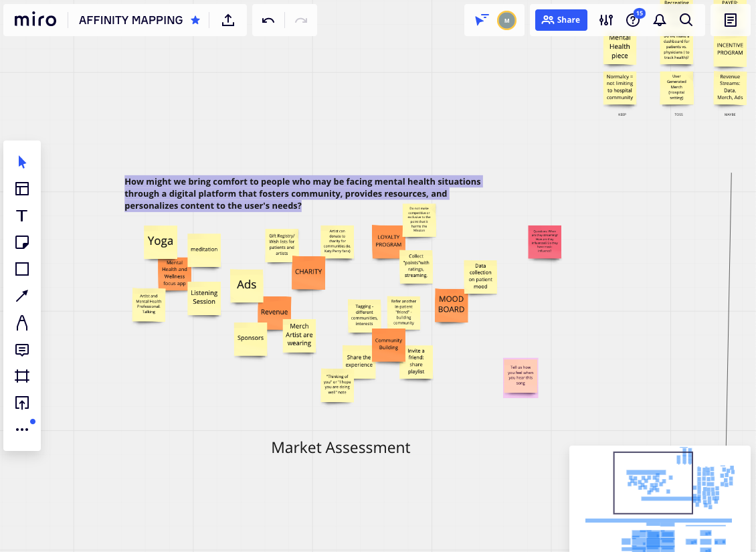Click the miro logo
The width and height of the screenshot is (756, 552).
click(x=35, y=20)
